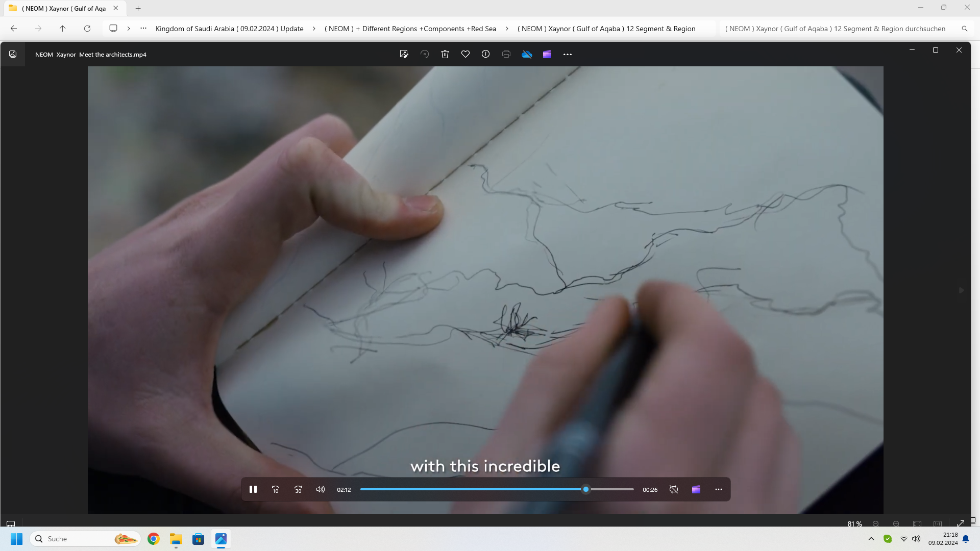Open a new File Explorer tab
This screenshot has height=551, width=980.
(138, 8)
